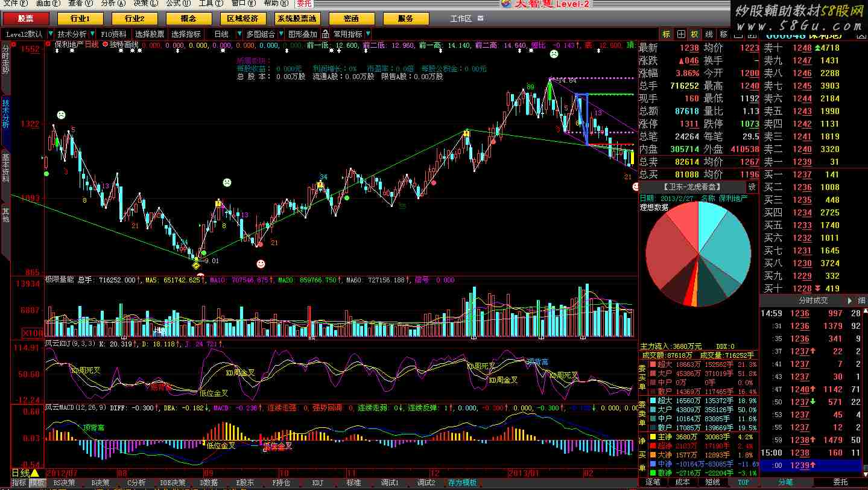The height and width of the screenshot is (490, 868).
Task: Expand the 多图组合 dropdown arrow
Action: coord(281,34)
